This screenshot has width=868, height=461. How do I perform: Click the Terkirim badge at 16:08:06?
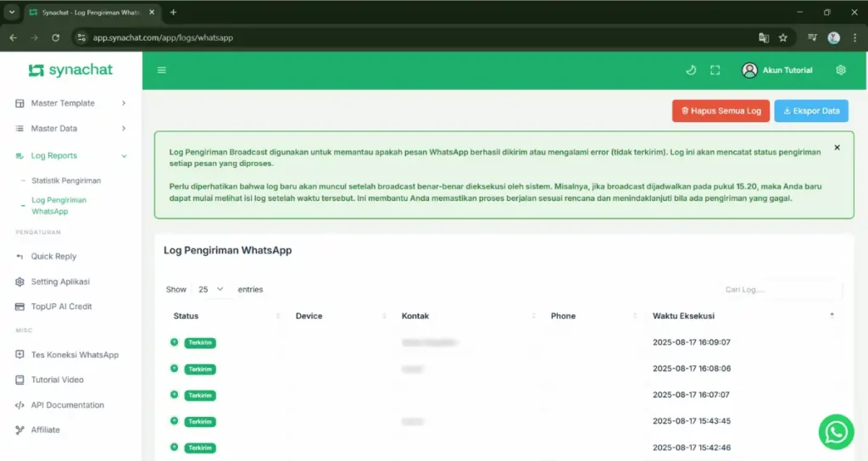pyautogui.click(x=200, y=369)
